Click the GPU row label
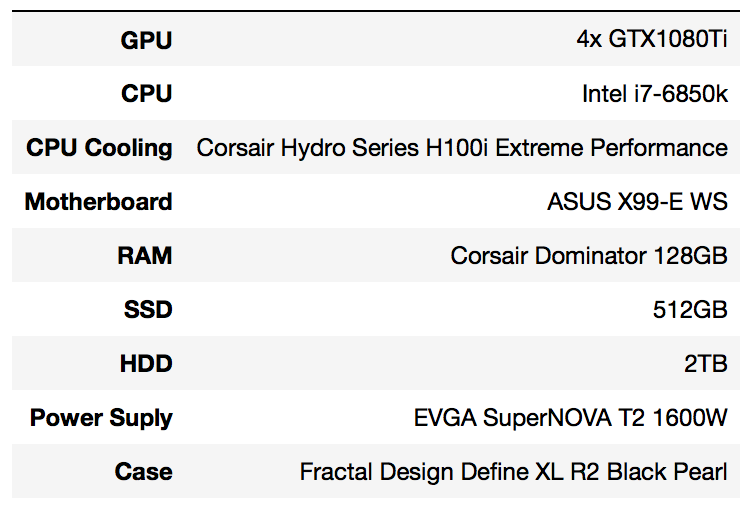The image size is (750, 506). (x=146, y=40)
